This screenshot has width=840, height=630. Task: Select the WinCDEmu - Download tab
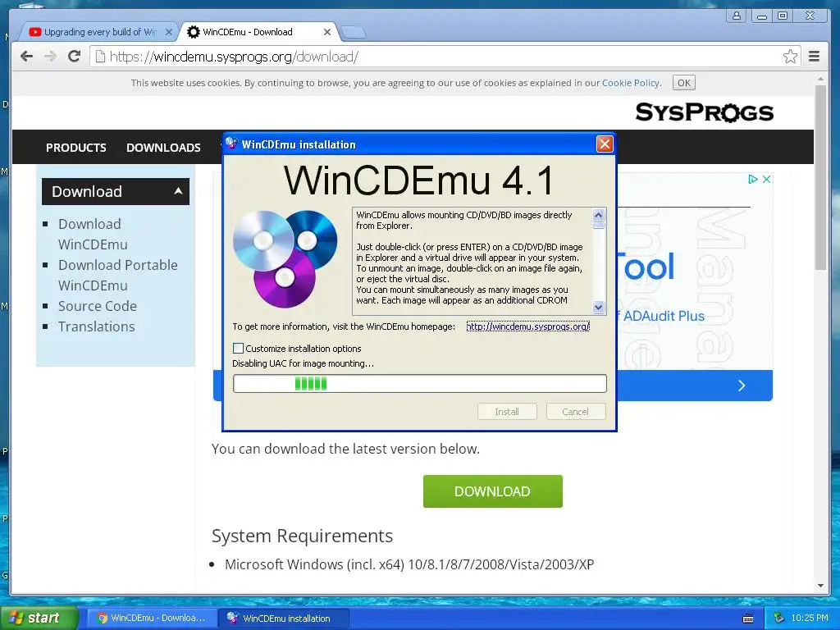point(258,32)
